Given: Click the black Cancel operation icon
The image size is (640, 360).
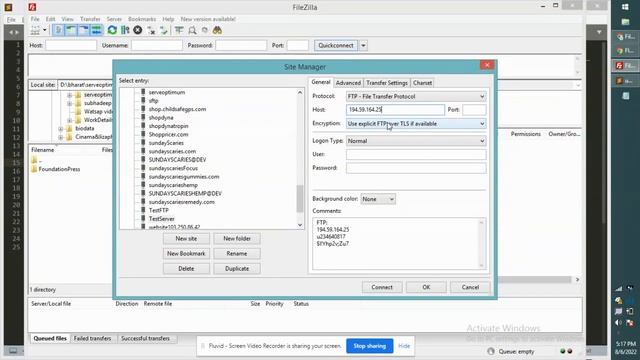Looking at the screenshot, I should point(138,30).
